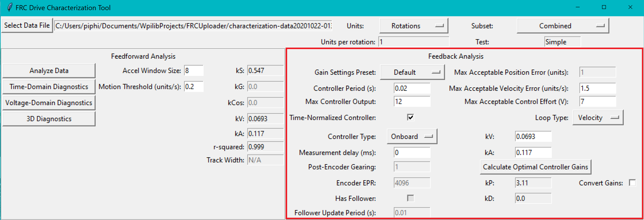Open Time-Domain Diagnostics
This screenshot has width=644, height=220.
pyautogui.click(x=49, y=87)
